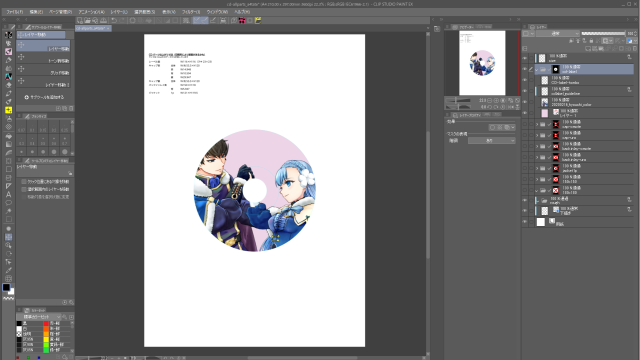640x360 pixels.
Task: Adjust the layer opacity slider
Action: pyautogui.click(x=603, y=33)
